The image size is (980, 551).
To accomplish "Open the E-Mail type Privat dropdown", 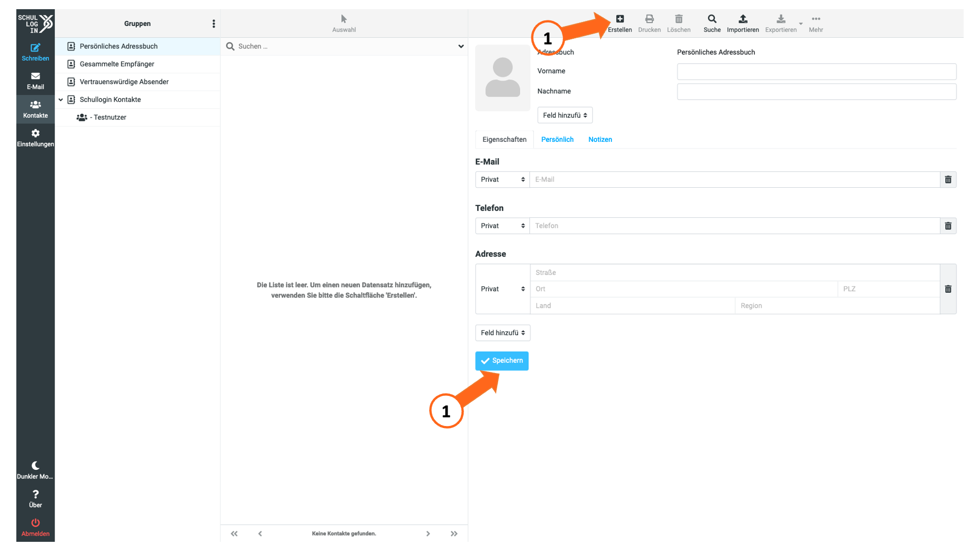I will pyautogui.click(x=502, y=180).
